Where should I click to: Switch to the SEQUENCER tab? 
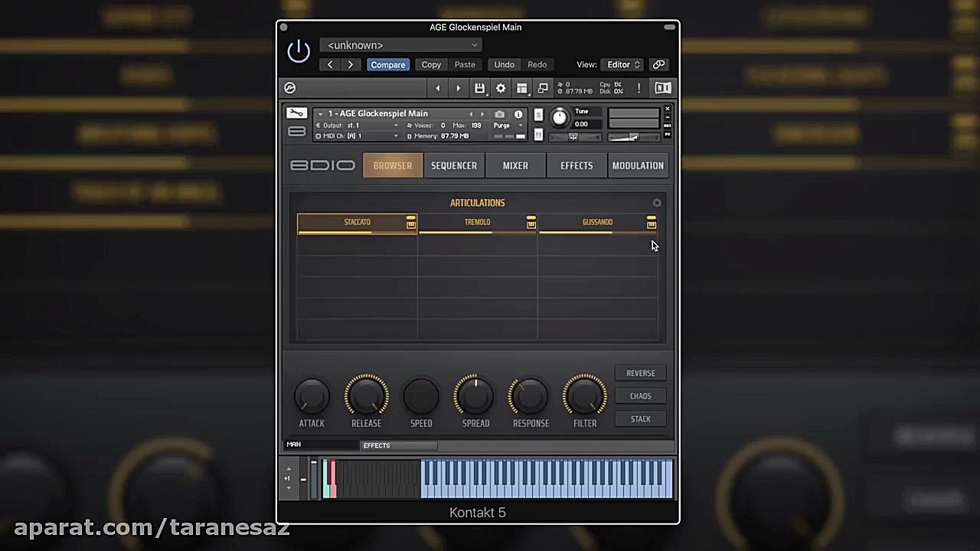(454, 165)
